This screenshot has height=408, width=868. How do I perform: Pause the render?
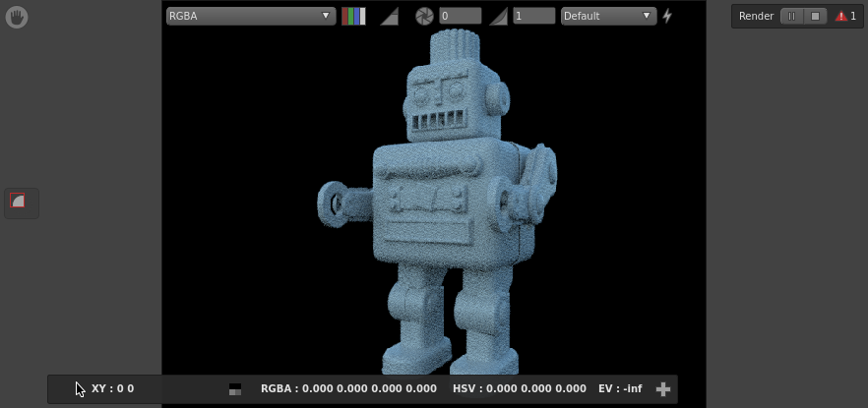pyautogui.click(x=791, y=16)
